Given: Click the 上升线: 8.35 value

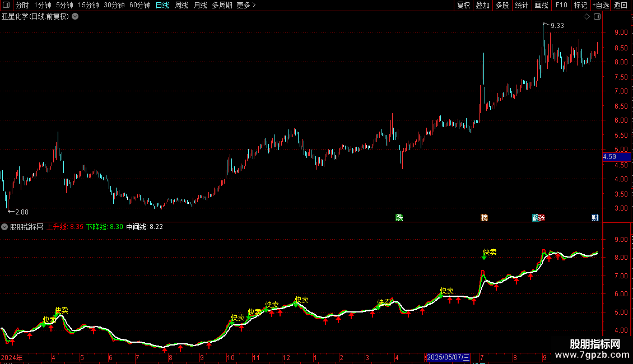Looking at the screenshot, I should pyautogui.click(x=64, y=227).
